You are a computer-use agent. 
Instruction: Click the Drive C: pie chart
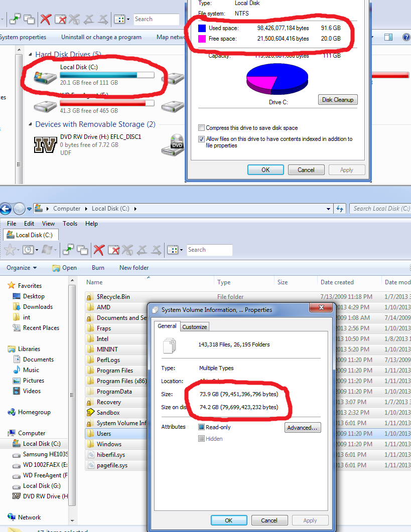pyautogui.click(x=277, y=80)
